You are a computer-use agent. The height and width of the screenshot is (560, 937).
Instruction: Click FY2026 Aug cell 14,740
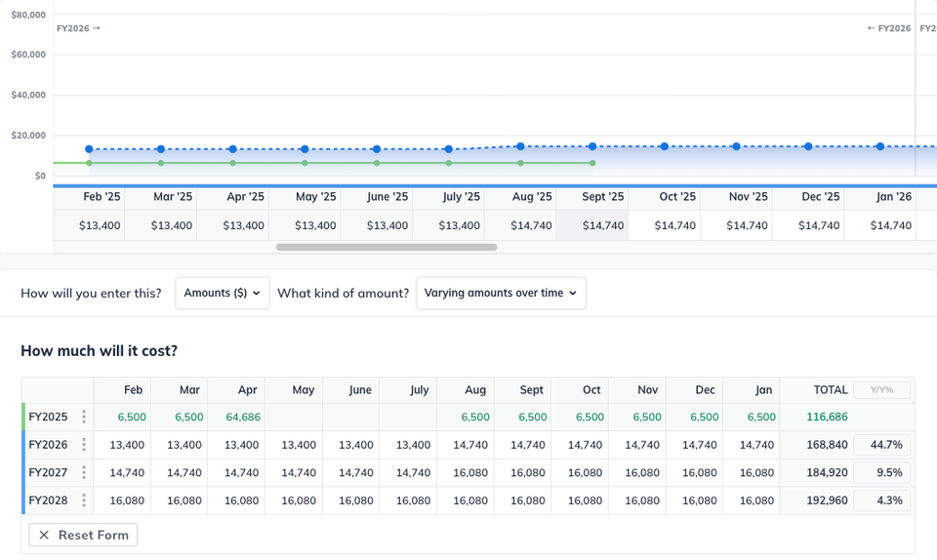click(x=466, y=445)
